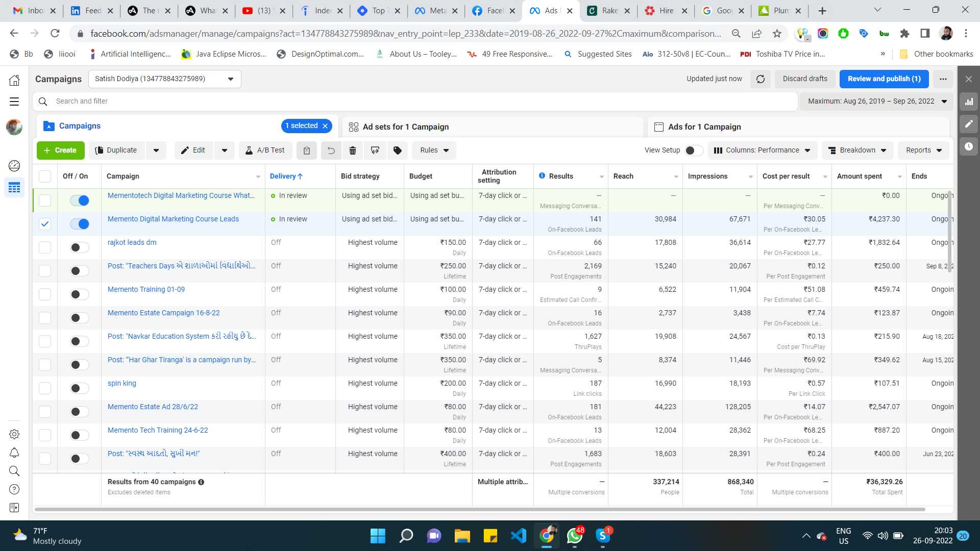Turn on the rajkot leads dm campaign switch
The height and width of the screenshot is (551, 980).
(x=80, y=247)
